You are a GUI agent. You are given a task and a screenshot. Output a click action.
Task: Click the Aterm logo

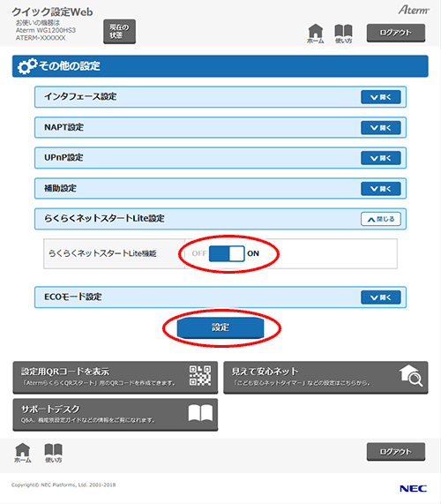click(x=414, y=10)
